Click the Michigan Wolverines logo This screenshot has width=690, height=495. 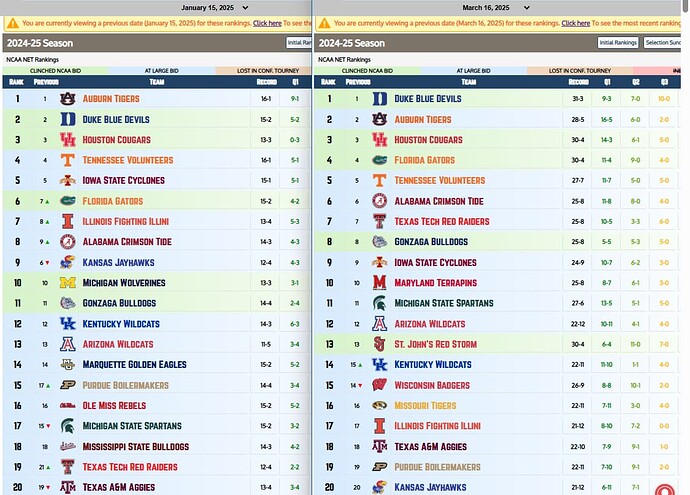point(67,283)
